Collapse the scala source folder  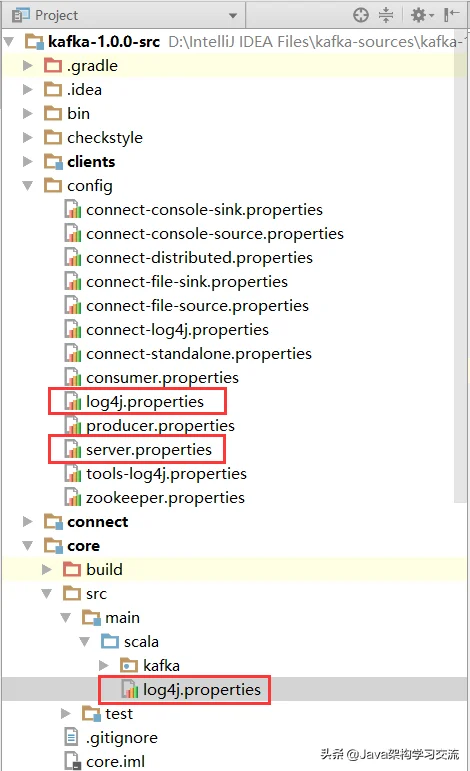85,642
